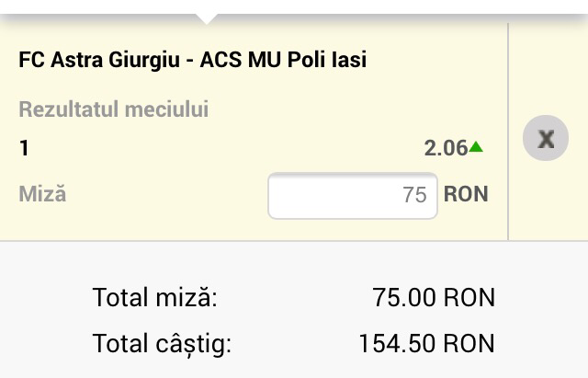The width and height of the screenshot is (588, 378).
Task: Click the 2.06 odds value
Action: (446, 148)
